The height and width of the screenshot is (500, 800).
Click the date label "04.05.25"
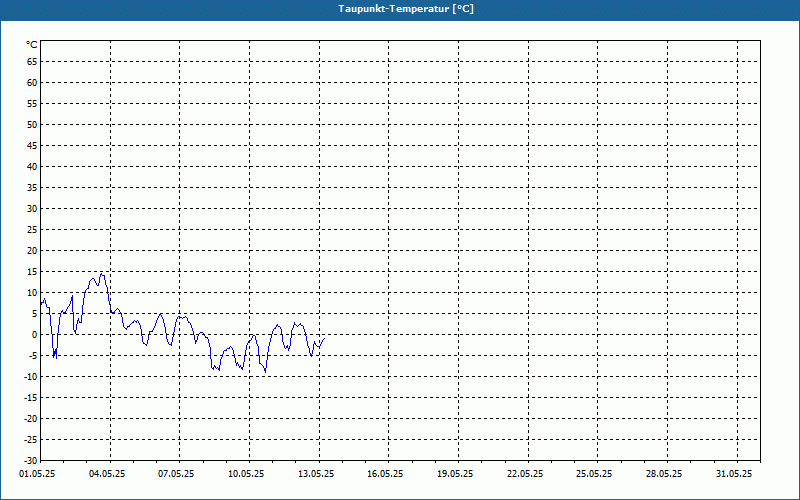click(107, 474)
